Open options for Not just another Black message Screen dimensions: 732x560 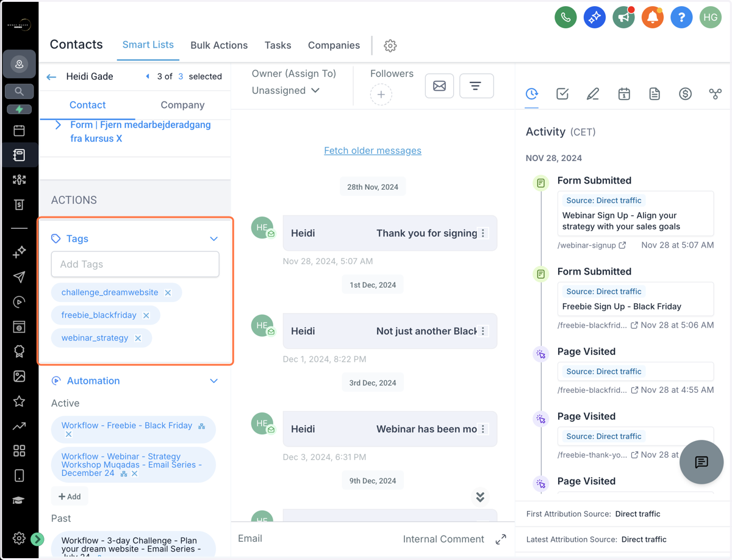(x=483, y=331)
